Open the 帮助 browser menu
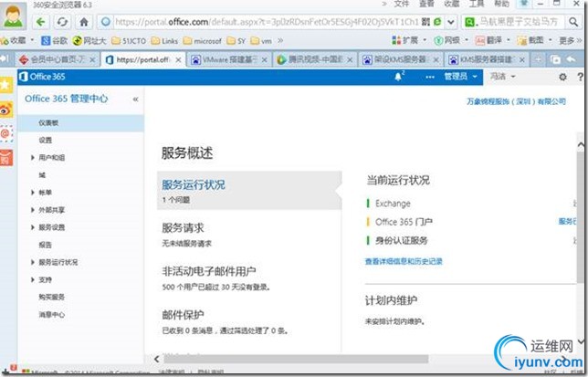Image resolution: width=588 pixels, height=377 pixels. point(502,4)
